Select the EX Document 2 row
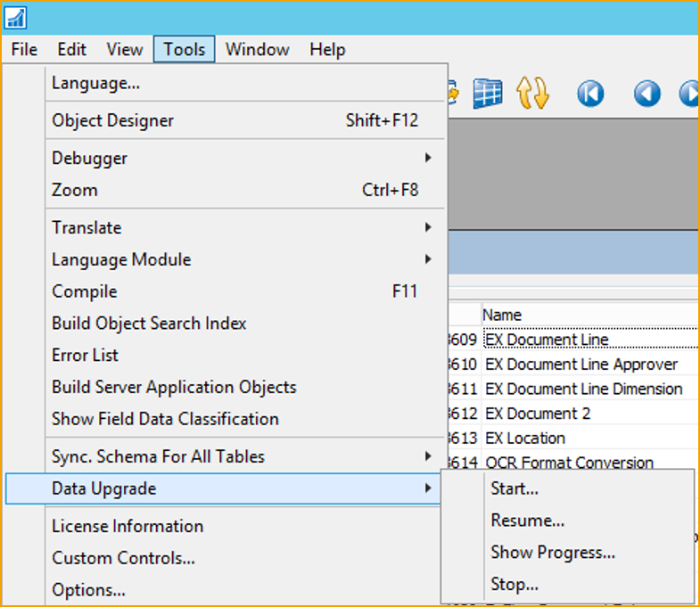This screenshot has height=607, width=700. (x=574, y=414)
